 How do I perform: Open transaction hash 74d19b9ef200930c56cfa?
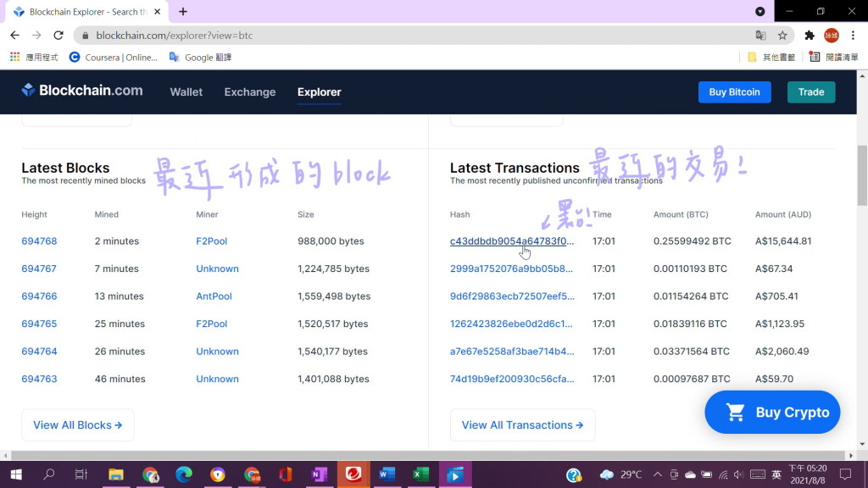pyautogui.click(x=512, y=379)
